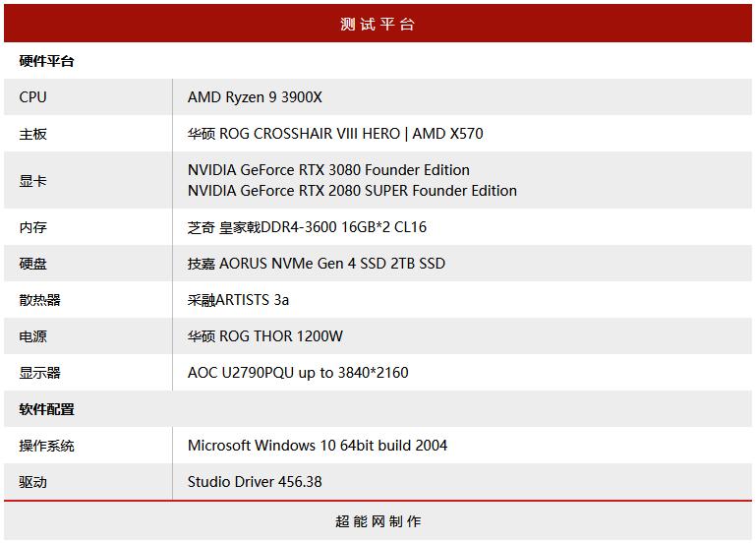Select the 采融ARTISTS 3a value
This screenshot has height=543, width=756.
tap(238, 300)
